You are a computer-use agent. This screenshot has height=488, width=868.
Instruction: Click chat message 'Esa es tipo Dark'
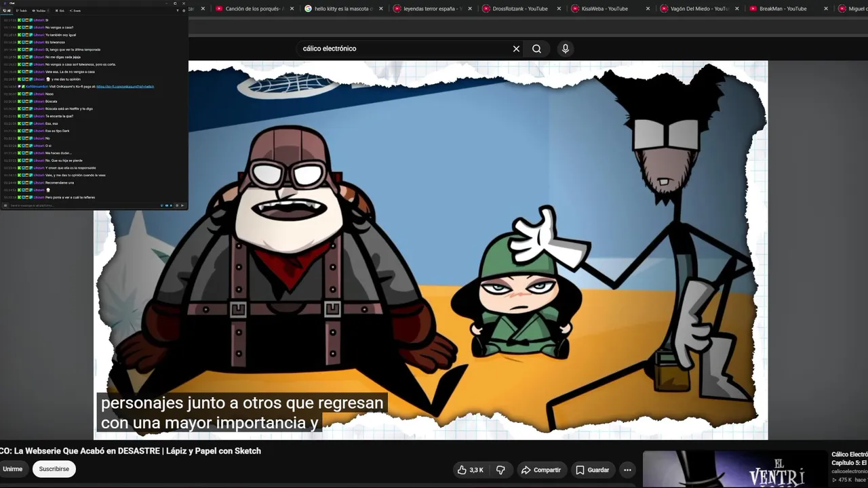tap(58, 131)
